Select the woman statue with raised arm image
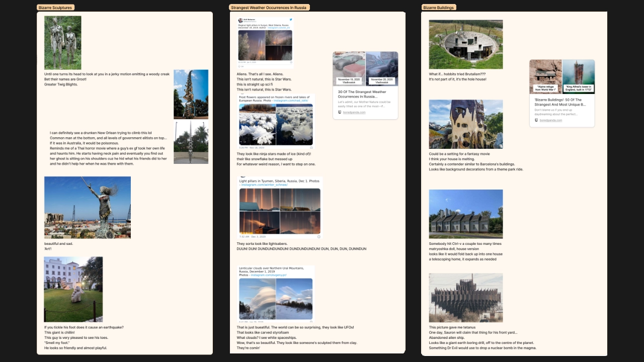The image size is (644, 362). coord(88,207)
